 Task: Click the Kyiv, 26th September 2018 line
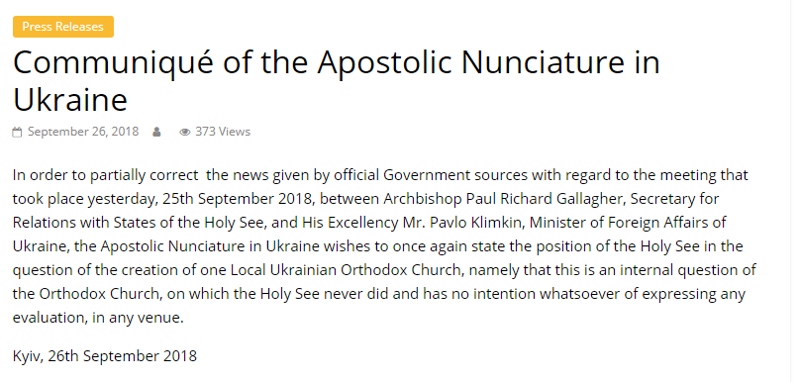(105, 355)
